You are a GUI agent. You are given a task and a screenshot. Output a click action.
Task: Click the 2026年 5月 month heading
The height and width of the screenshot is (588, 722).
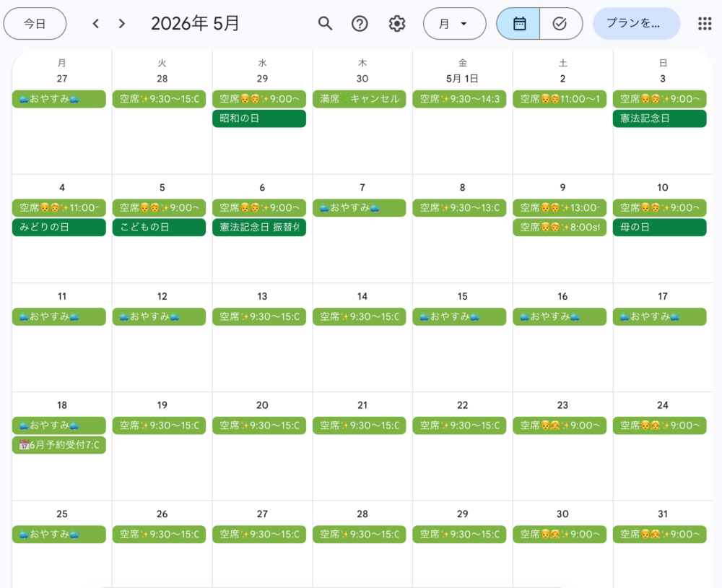coord(195,24)
